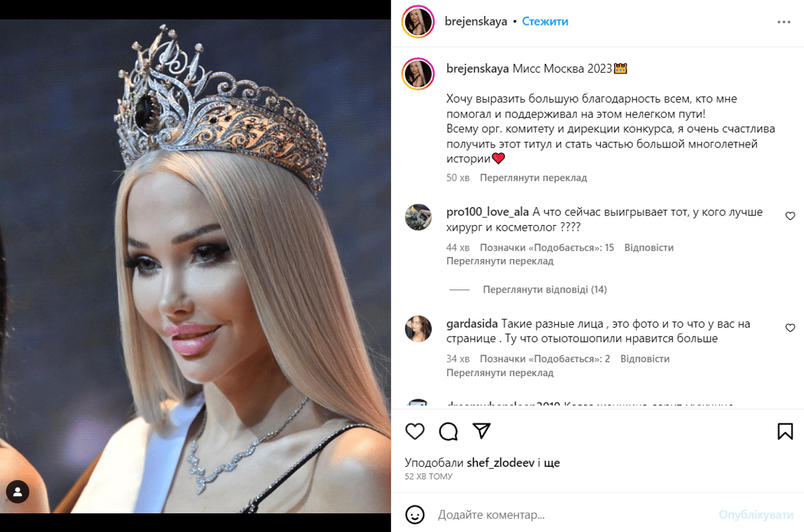Like gardasida's comment heart
The height and width of the screenshot is (532, 804).
[x=790, y=328]
